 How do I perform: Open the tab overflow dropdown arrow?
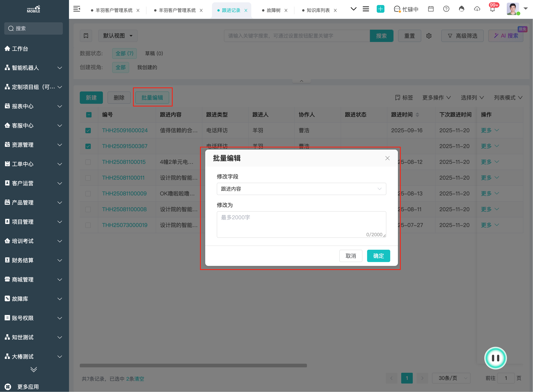[353, 9]
